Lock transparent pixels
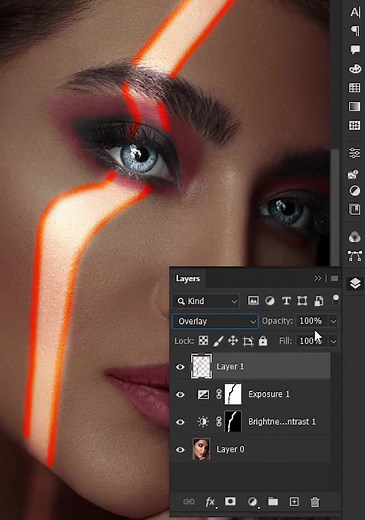Image resolution: width=365 pixels, height=520 pixels. [x=203, y=341]
